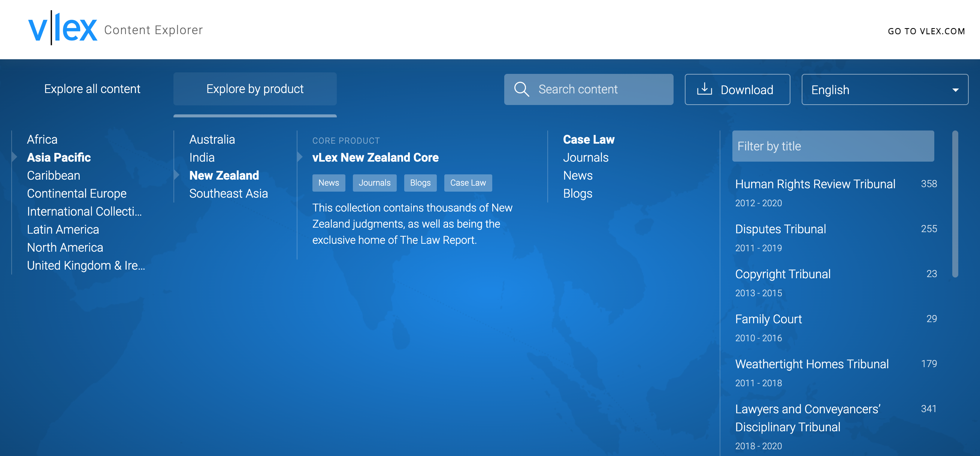
Task: Choose New Zealand from country list
Action: click(224, 175)
